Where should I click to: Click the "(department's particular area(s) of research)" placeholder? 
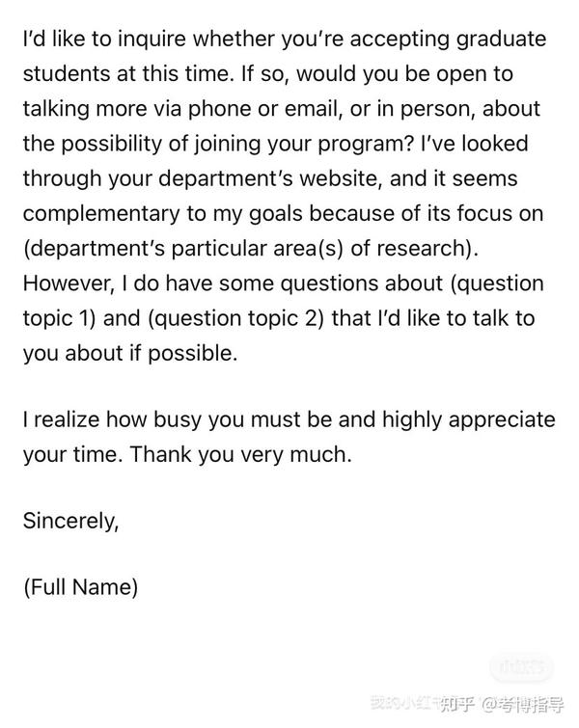pyautogui.click(x=248, y=249)
